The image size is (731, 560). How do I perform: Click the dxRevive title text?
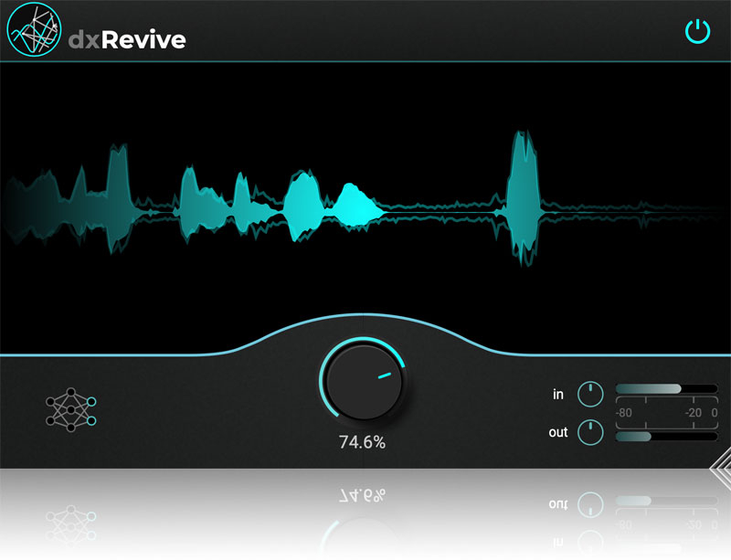click(128, 39)
